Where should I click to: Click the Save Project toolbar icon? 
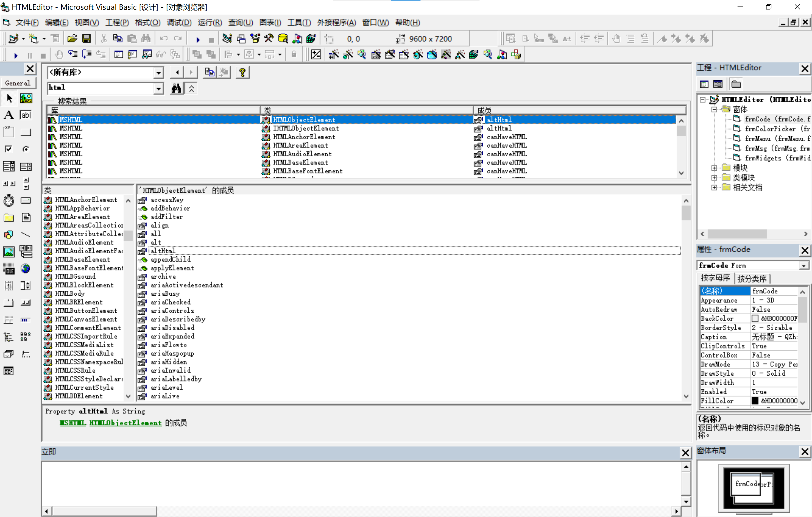pyautogui.click(x=87, y=39)
